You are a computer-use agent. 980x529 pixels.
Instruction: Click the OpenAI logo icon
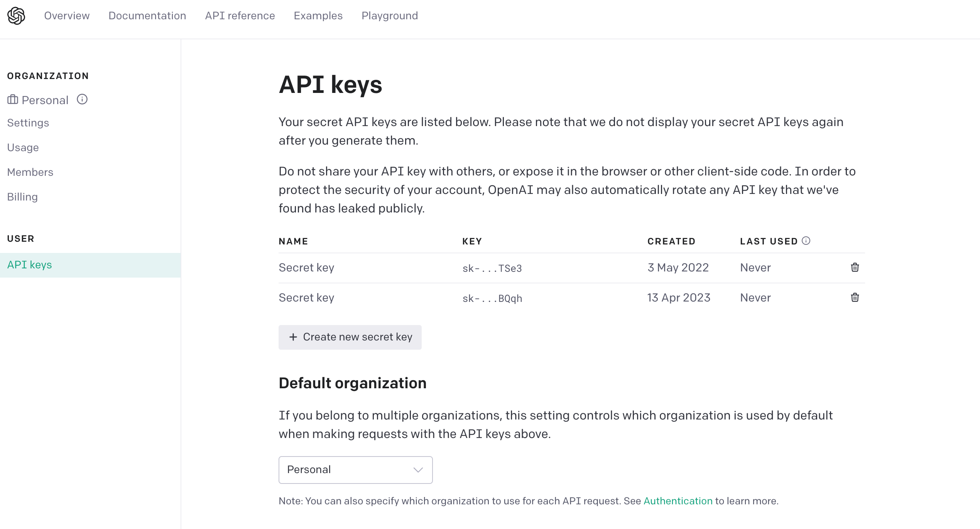point(16,16)
